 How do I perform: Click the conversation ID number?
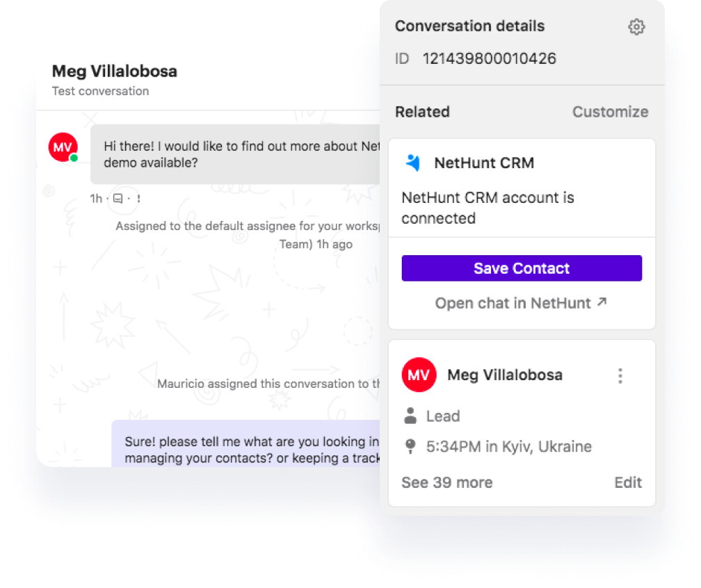coord(490,58)
